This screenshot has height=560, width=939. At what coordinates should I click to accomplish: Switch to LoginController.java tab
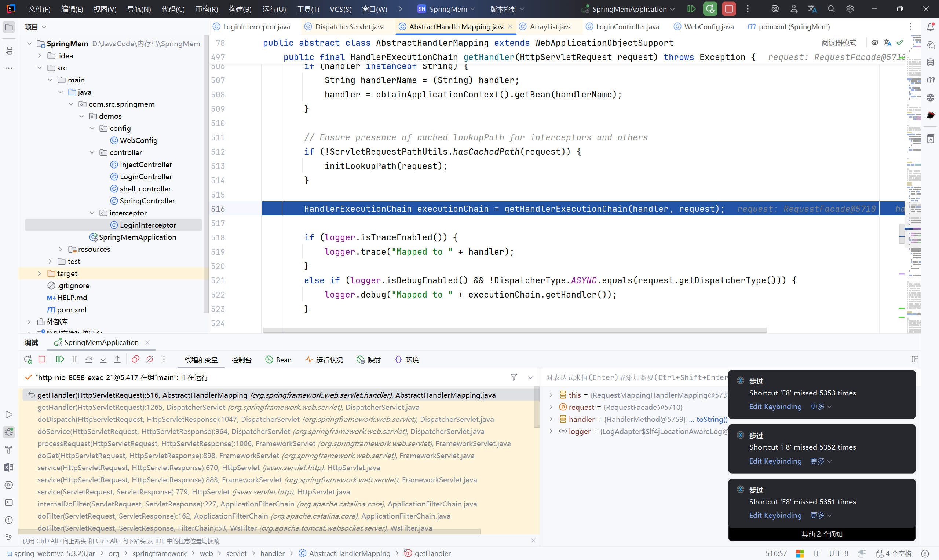click(627, 27)
